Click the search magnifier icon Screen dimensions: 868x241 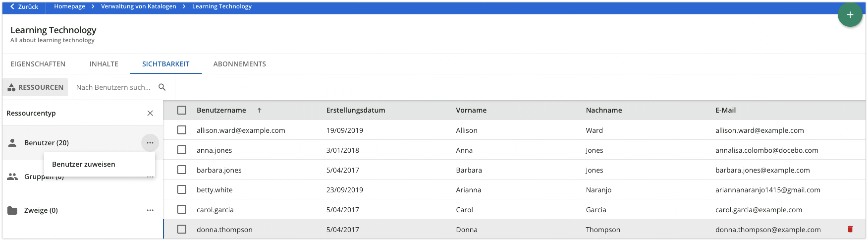click(162, 87)
